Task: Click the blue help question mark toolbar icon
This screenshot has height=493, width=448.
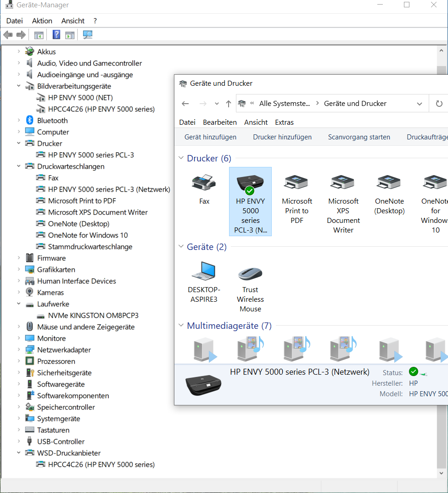Action: (56, 34)
